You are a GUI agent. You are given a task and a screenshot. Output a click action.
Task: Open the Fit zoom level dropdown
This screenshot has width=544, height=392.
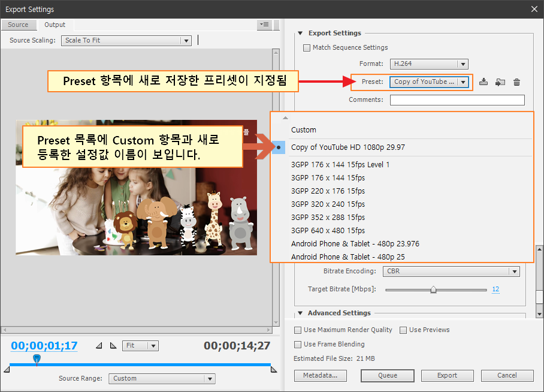tap(141, 346)
